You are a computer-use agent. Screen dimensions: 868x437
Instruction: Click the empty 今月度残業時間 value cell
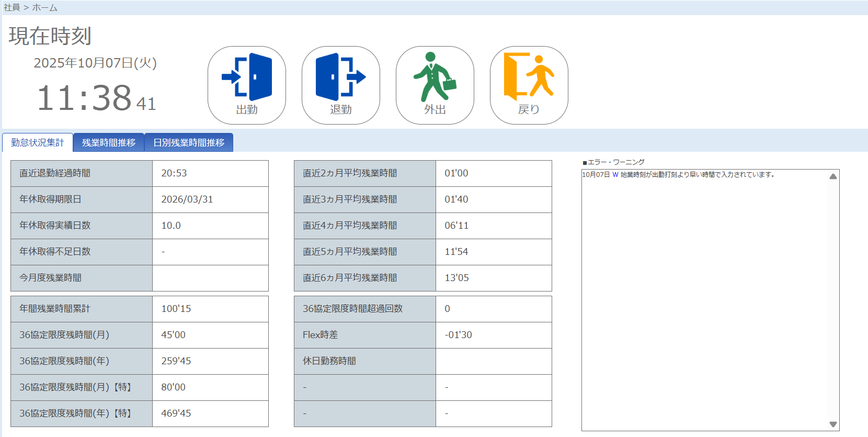[210, 278]
